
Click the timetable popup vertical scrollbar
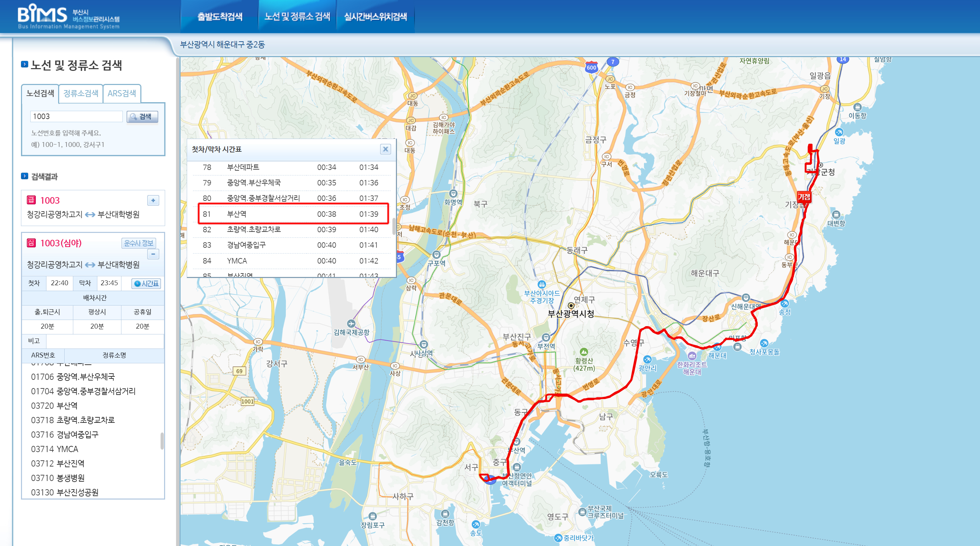click(x=394, y=226)
